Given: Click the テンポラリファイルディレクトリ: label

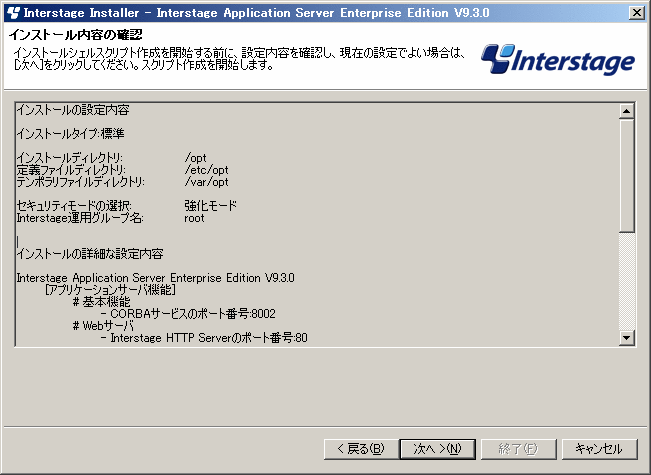Looking at the screenshot, I should click(x=81, y=182).
